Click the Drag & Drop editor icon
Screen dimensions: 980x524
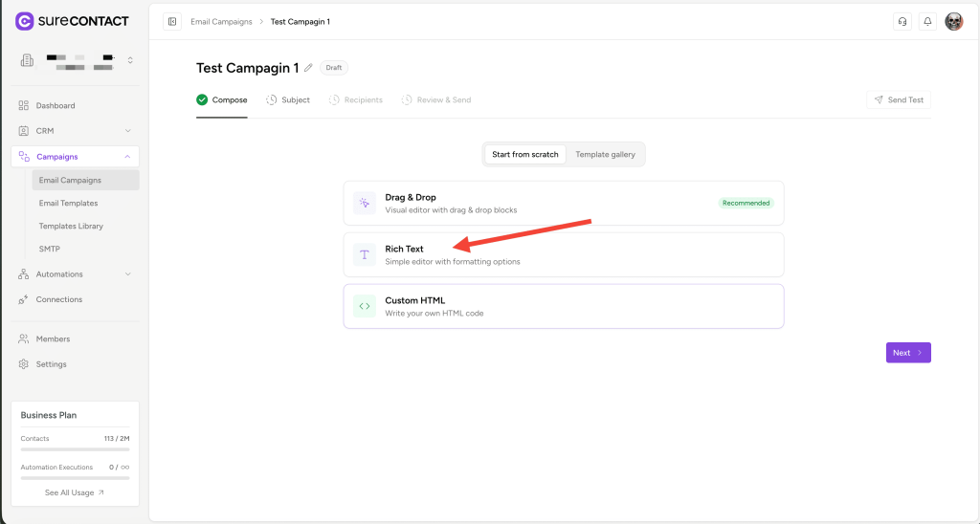click(365, 203)
